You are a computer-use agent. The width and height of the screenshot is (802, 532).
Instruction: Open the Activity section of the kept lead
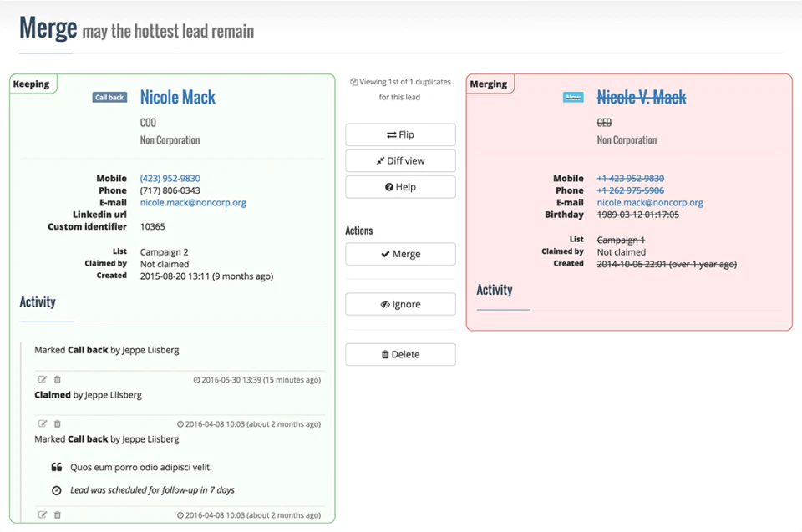[x=37, y=302]
